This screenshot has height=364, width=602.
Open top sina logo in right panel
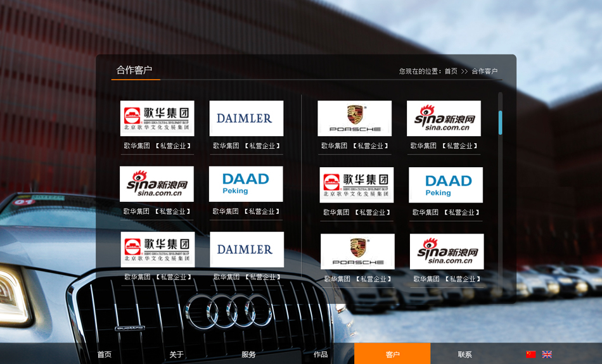click(444, 118)
